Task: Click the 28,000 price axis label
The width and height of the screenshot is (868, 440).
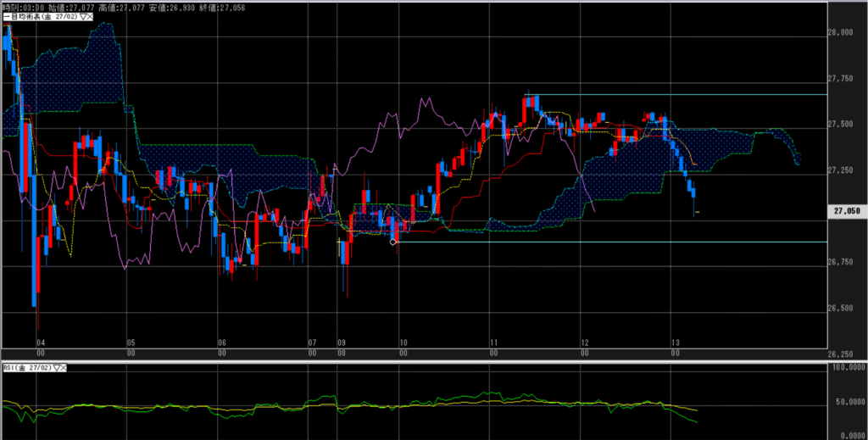Action: 843,32
